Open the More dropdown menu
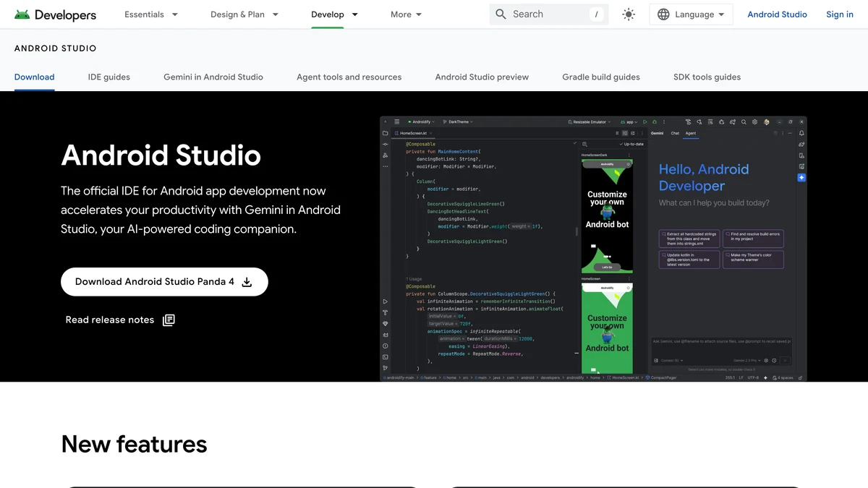Screen dimensions: 868x488 (407, 14)
